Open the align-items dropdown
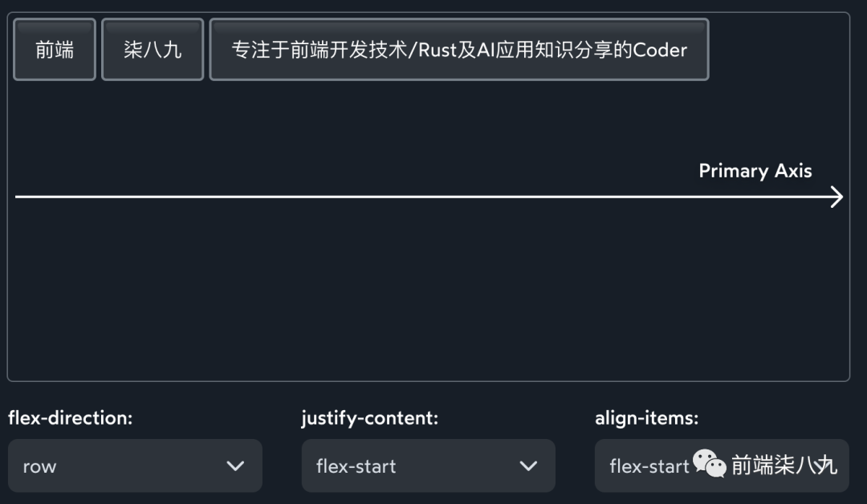The height and width of the screenshot is (504, 867). [x=721, y=465]
